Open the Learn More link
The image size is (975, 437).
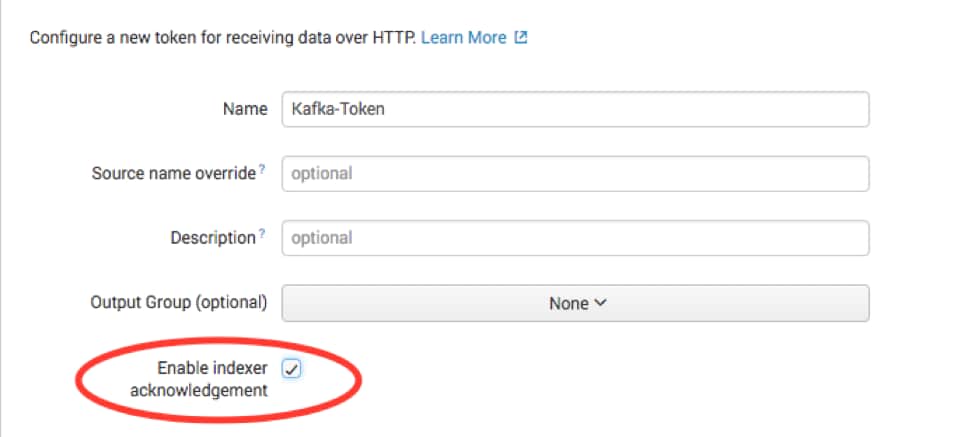tap(464, 37)
